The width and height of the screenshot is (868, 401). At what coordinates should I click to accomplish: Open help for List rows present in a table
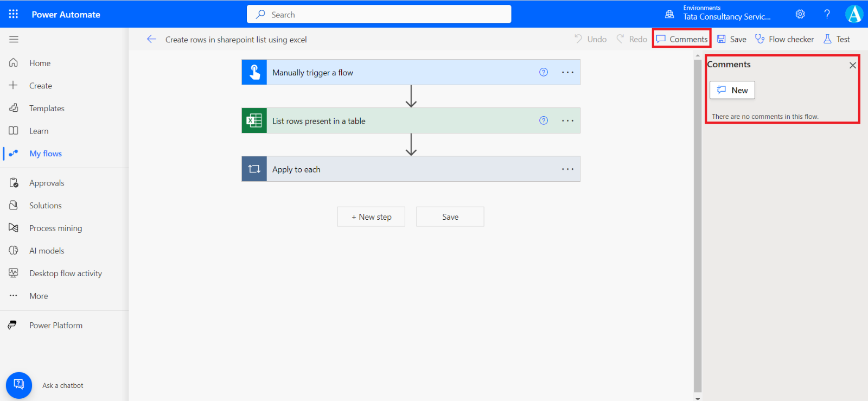point(544,120)
